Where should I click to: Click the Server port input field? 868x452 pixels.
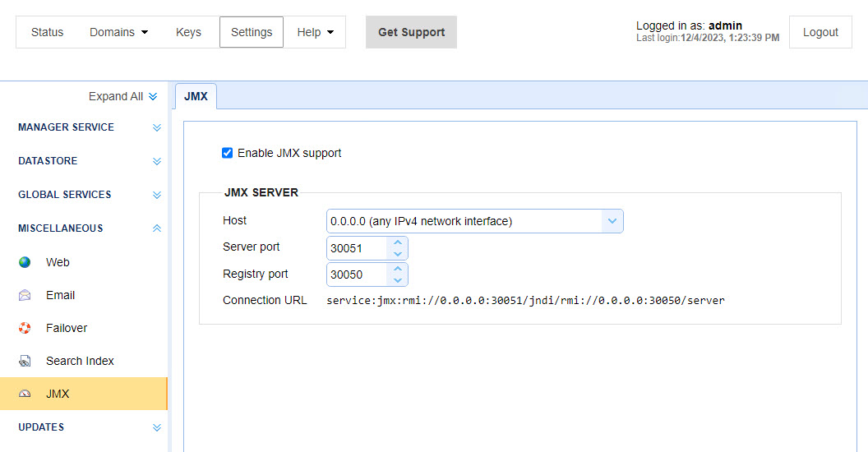[x=357, y=248]
